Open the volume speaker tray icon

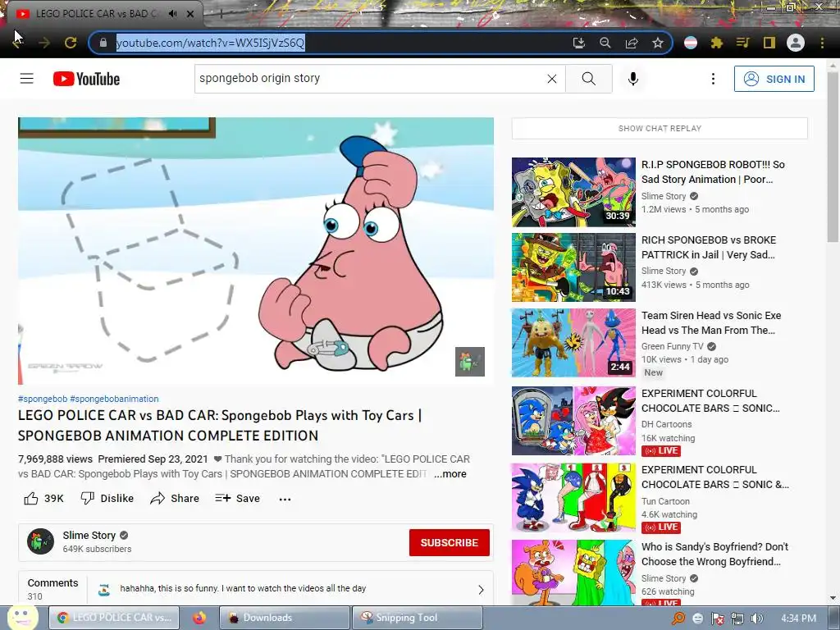(x=756, y=619)
